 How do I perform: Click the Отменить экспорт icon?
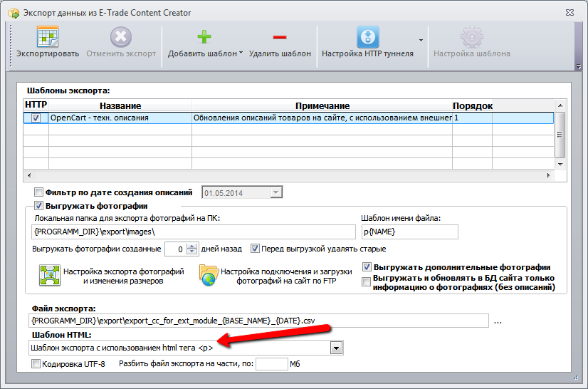121,37
